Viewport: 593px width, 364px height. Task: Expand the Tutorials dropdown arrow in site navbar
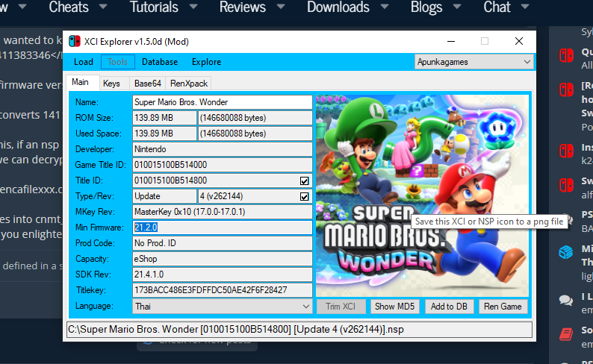coord(193,7)
